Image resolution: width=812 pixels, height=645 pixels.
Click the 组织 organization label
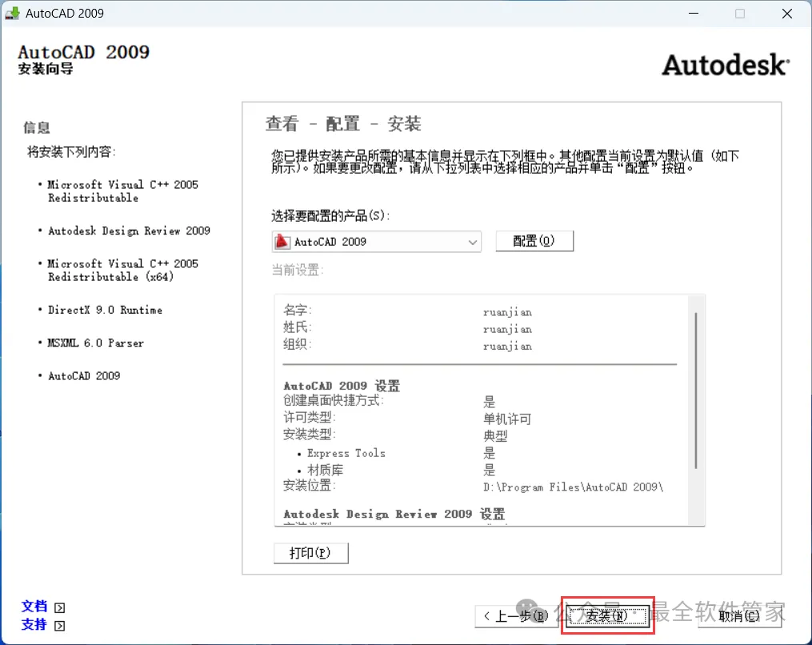[297, 344]
